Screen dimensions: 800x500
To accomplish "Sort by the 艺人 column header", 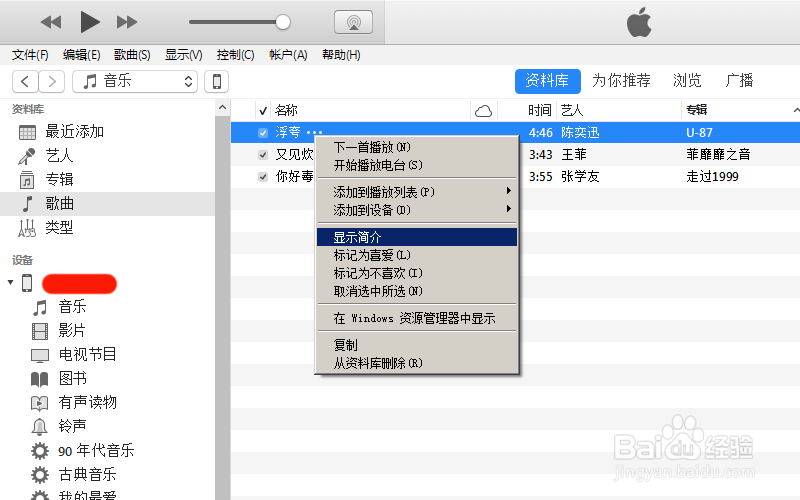I will click(x=572, y=110).
